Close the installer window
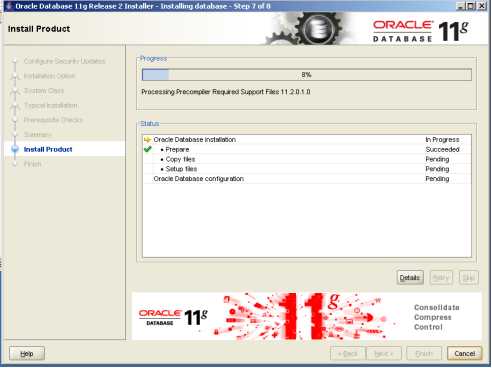The height and width of the screenshot is (368, 492). click(x=482, y=6)
